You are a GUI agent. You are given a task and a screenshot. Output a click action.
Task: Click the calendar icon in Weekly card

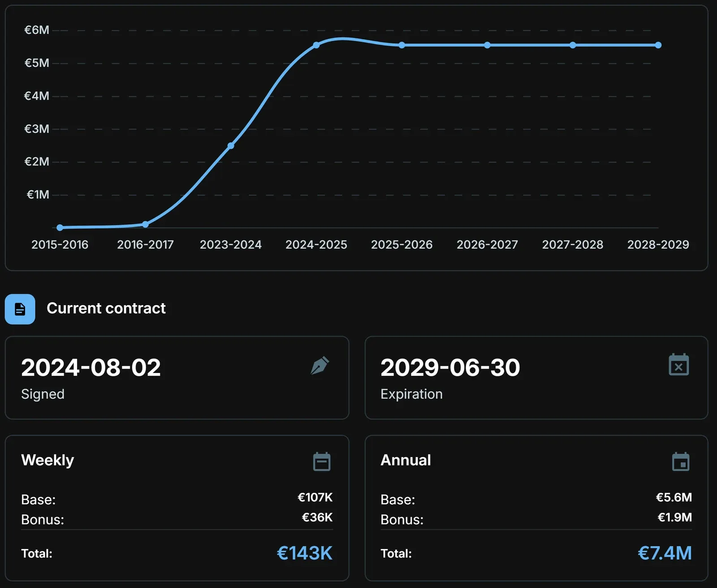coord(322,462)
